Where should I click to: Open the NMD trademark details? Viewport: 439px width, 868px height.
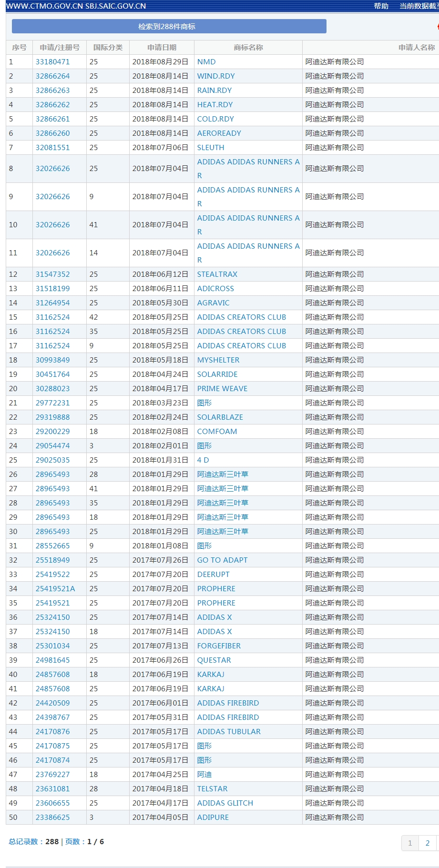206,62
